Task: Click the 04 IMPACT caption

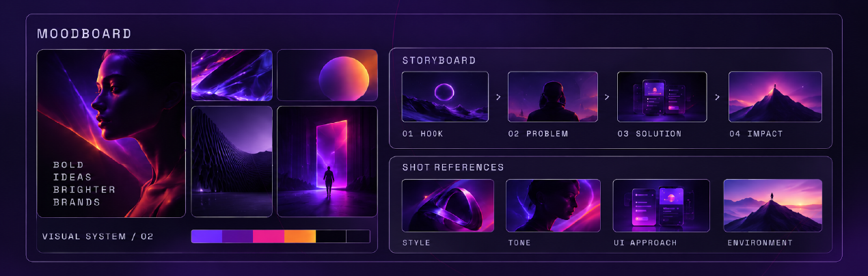Action: point(756,134)
